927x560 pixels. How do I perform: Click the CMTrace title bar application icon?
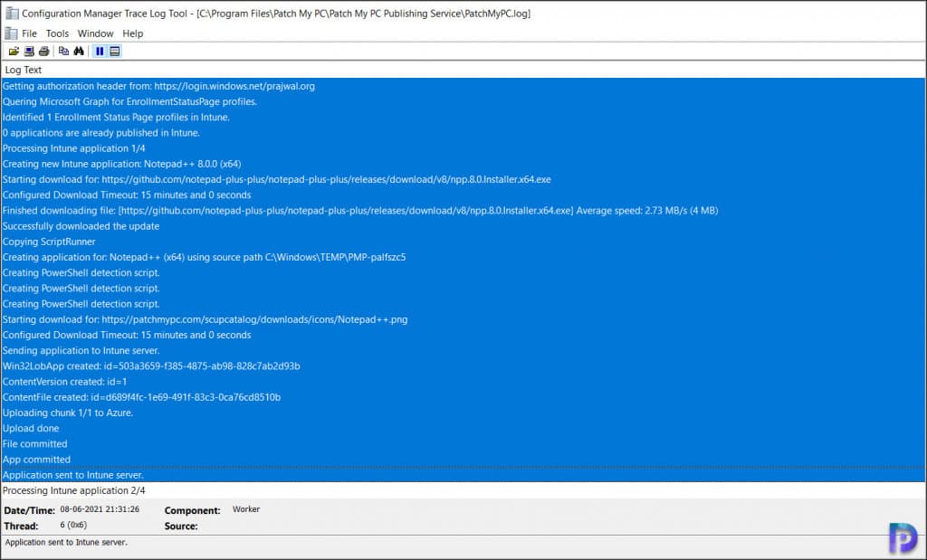click(12, 13)
